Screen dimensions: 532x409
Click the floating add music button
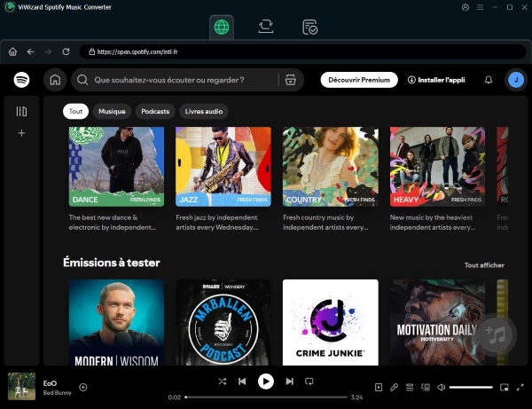497,334
